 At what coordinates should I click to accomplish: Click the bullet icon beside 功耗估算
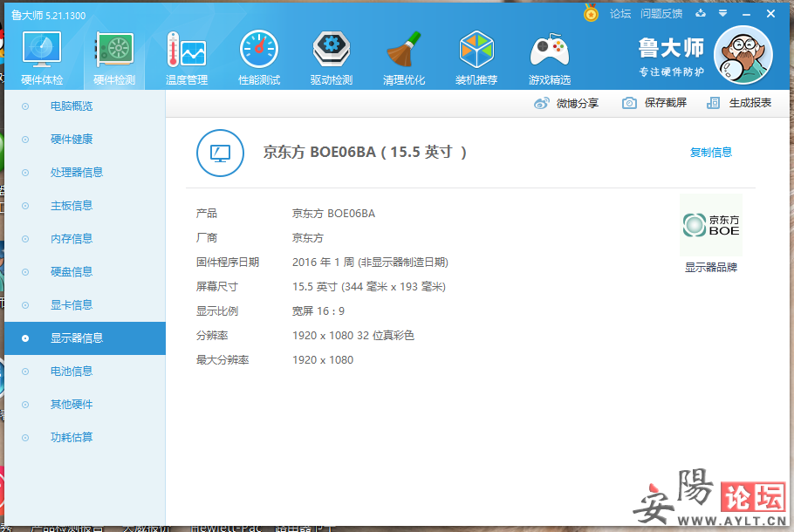24,438
